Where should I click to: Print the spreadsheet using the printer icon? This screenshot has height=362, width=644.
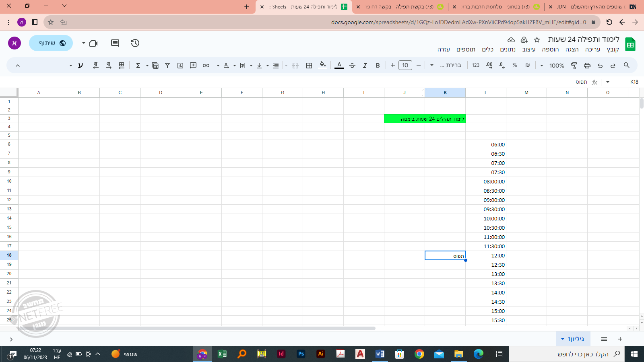(x=587, y=65)
